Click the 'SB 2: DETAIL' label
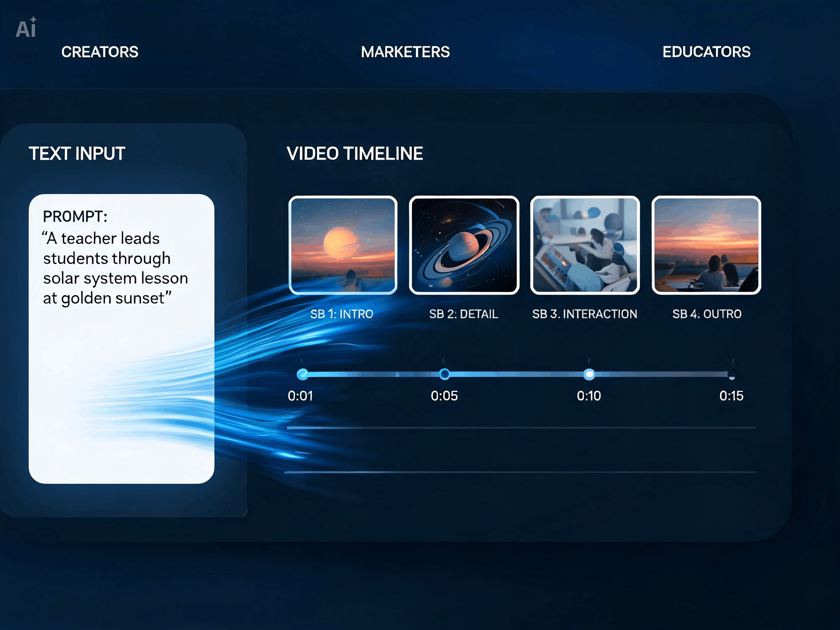Image resolution: width=840 pixels, height=630 pixels. [464, 314]
